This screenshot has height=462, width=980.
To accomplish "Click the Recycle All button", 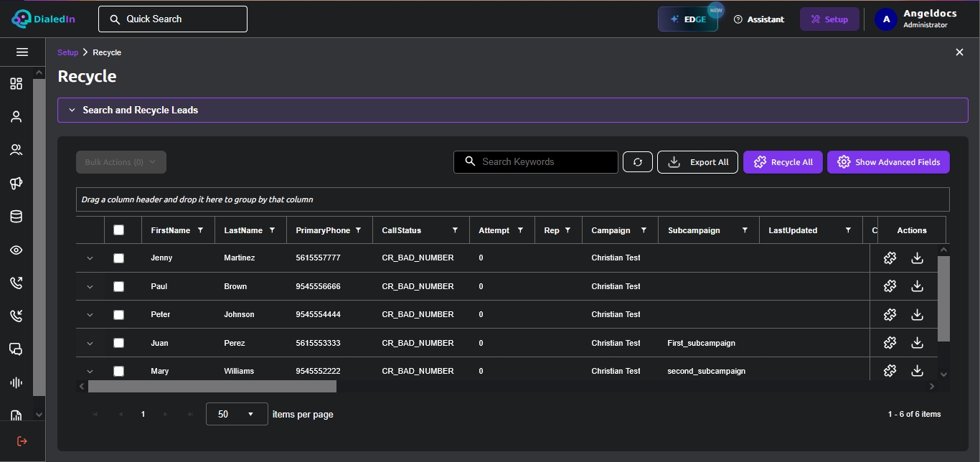I will (x=783, y=162).
